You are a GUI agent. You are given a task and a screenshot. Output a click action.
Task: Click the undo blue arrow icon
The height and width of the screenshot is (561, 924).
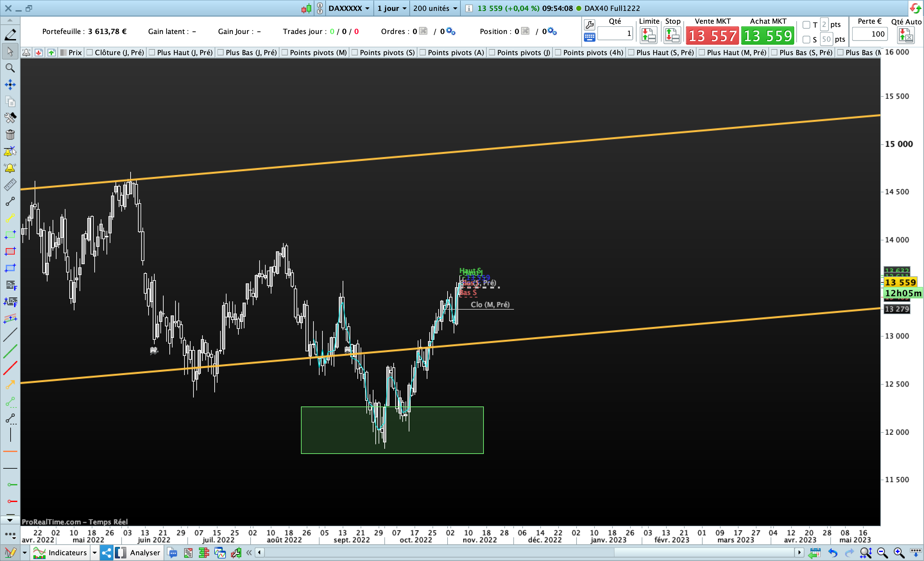833,552
